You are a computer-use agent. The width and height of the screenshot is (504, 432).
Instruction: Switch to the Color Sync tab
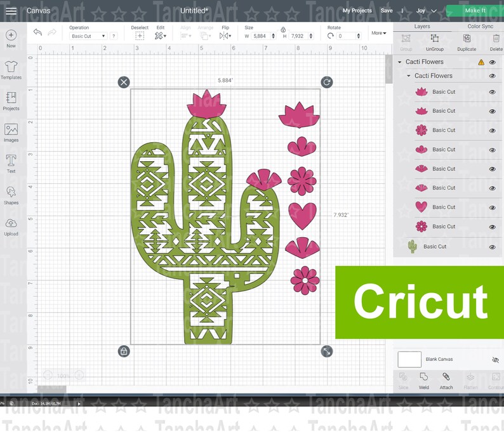[481, 27]
